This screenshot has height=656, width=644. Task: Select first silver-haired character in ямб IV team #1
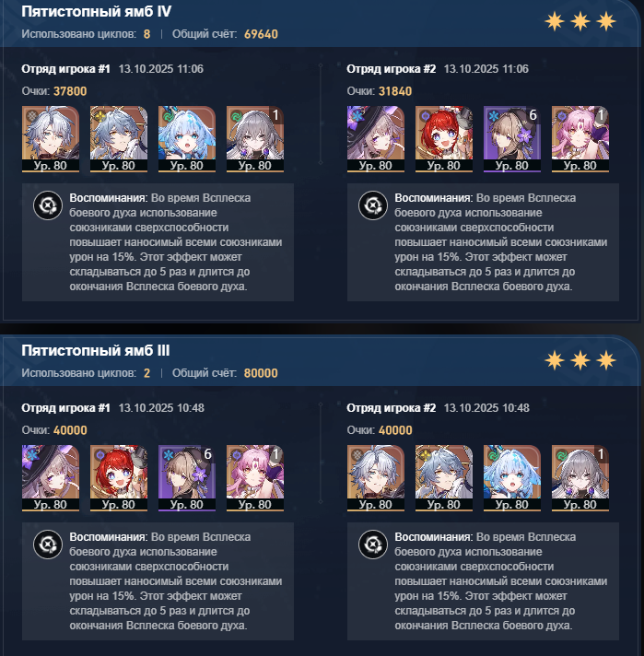[51, 139]
